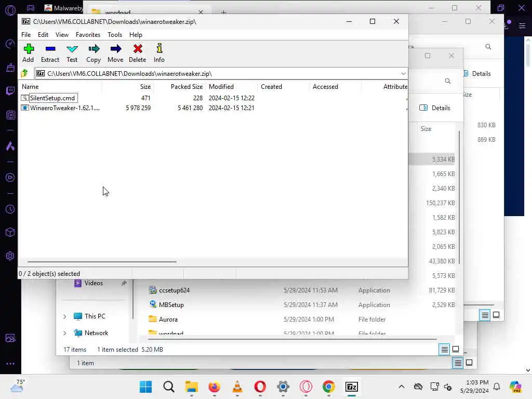Viewport: 532px width, 399px height.
Task: Open Google Chrome from taskbar
Action: coord(328,387)
